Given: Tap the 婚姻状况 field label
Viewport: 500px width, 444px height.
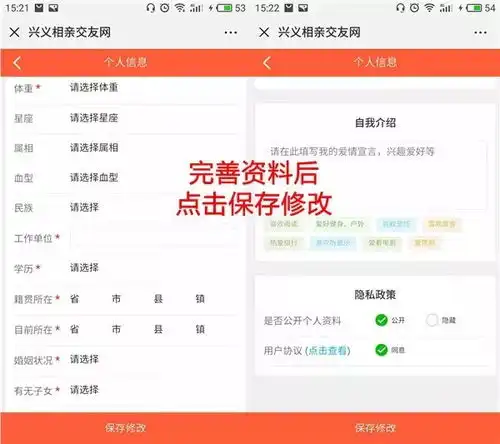Looking at the screenshot, I should coord(33,360).
